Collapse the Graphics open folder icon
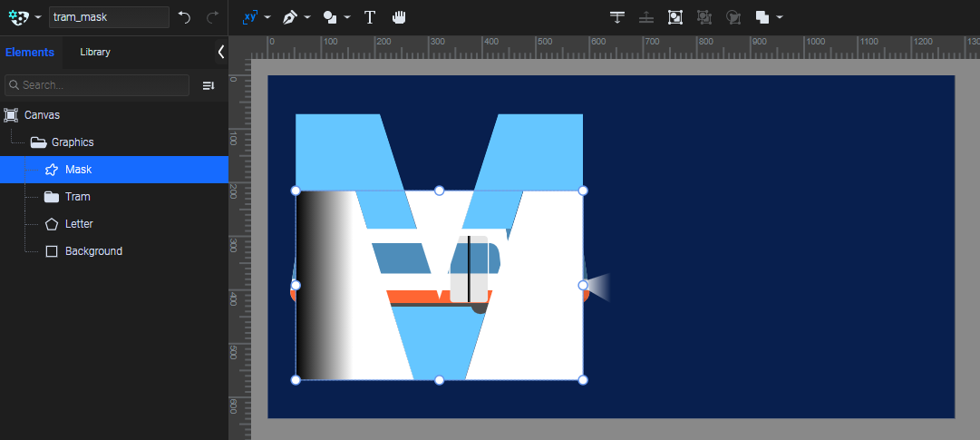Screen dimensions: 980x440 tap(38, 142)
